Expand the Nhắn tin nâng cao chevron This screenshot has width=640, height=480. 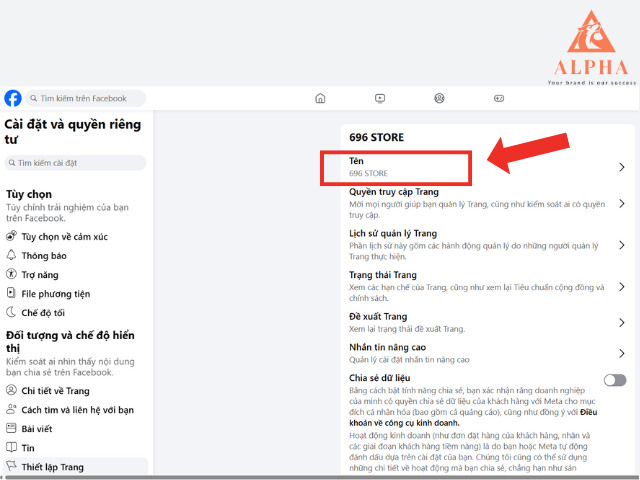coord(622,353)
